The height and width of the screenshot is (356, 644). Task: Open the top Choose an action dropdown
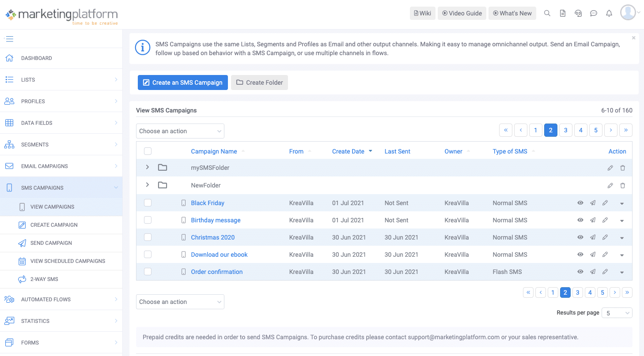180,131
